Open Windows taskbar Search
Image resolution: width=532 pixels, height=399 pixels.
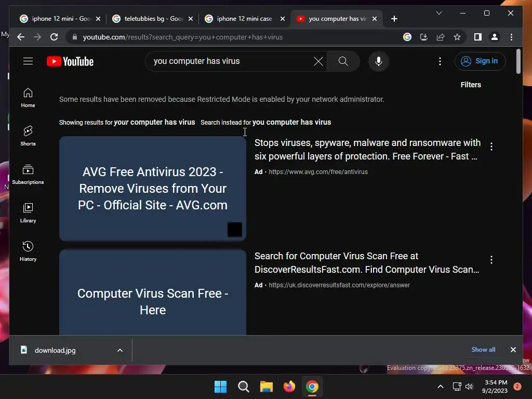coord(244,387)
